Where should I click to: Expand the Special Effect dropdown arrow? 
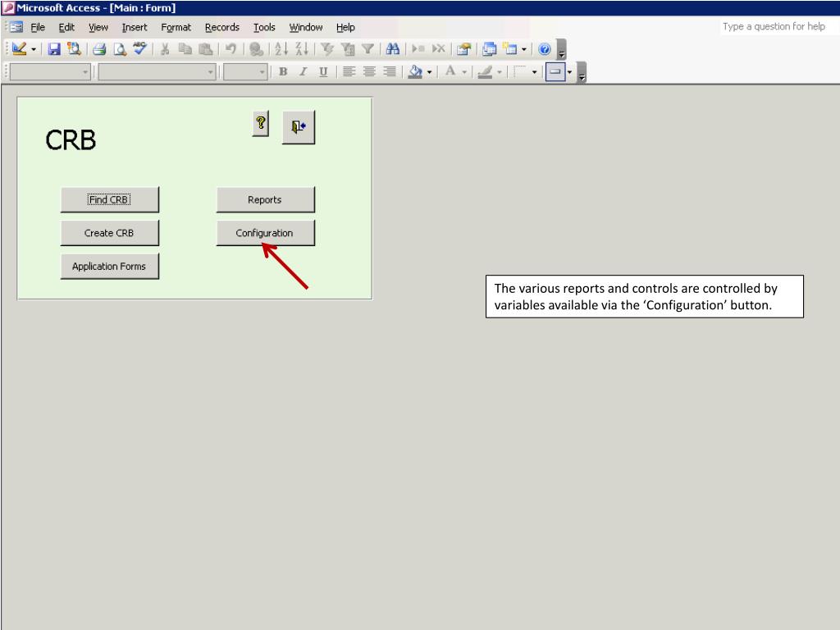coord(569,72)
